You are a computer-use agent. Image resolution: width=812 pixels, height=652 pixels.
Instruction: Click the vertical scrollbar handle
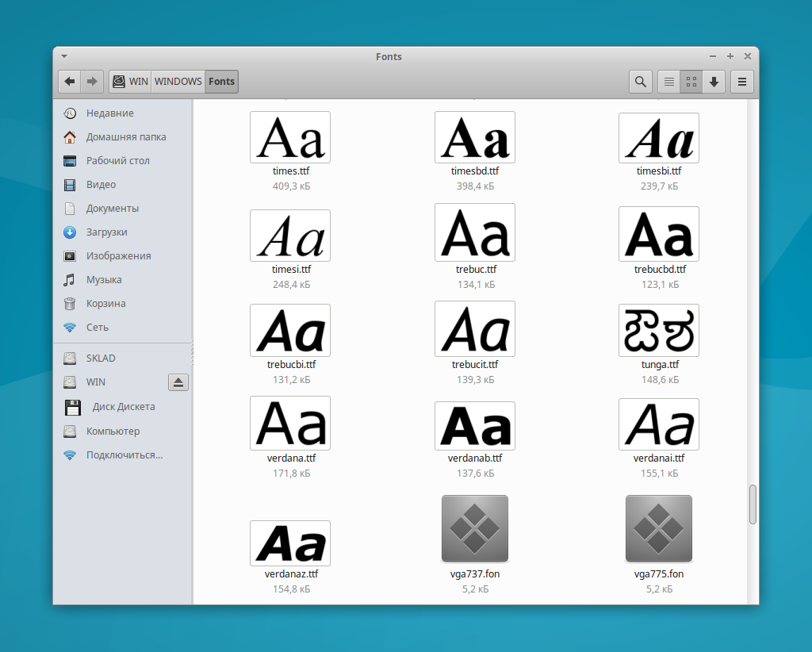click(753, 504)
